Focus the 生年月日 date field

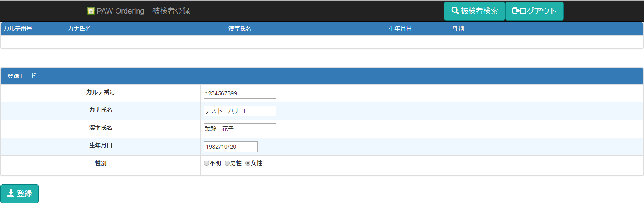tap(231, 147)
